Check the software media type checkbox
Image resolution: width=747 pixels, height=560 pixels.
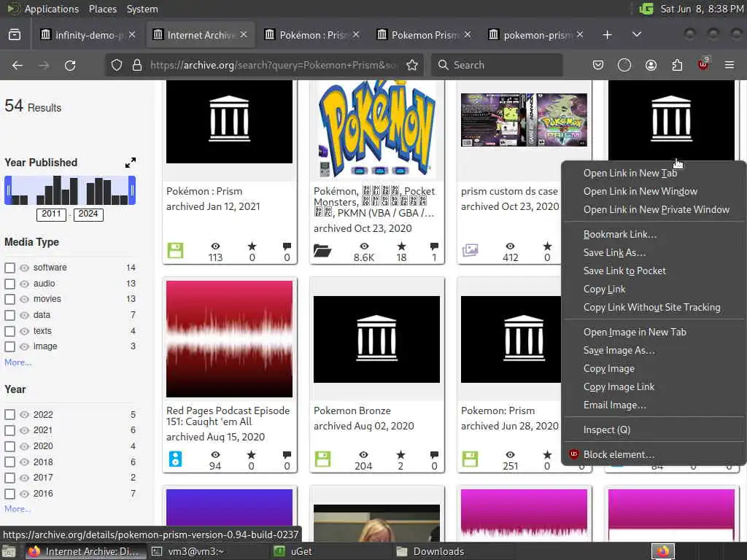pos(9,268)
